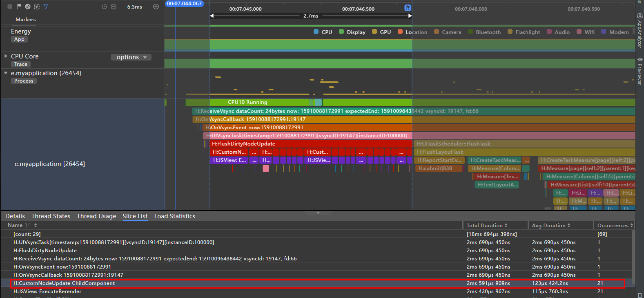Select H:JSView: ExecuteRerender row in list

[317, 291]
